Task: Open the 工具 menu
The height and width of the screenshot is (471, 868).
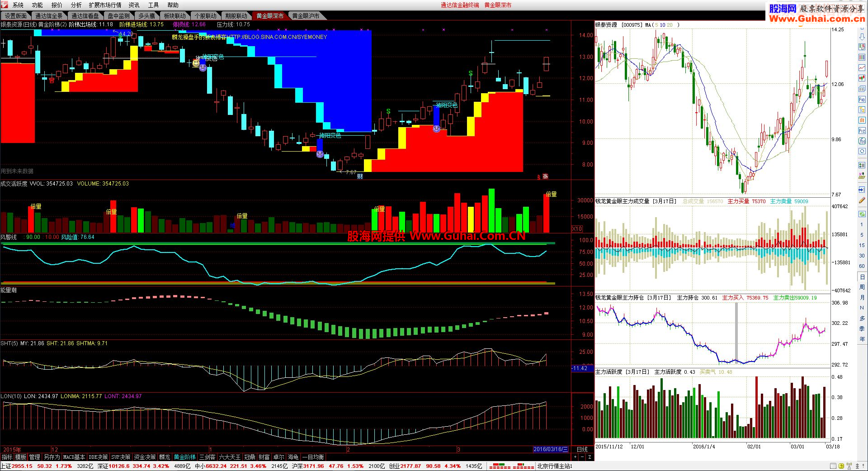Action: [154, 5]
